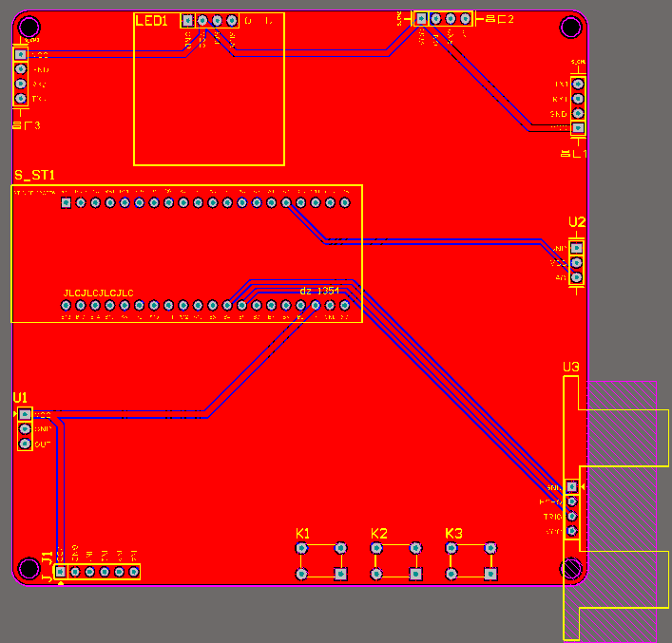Select the square pad of LED1 header
Image resolution: width=672 pixels, height=643 pixels.
pos(187,20)
